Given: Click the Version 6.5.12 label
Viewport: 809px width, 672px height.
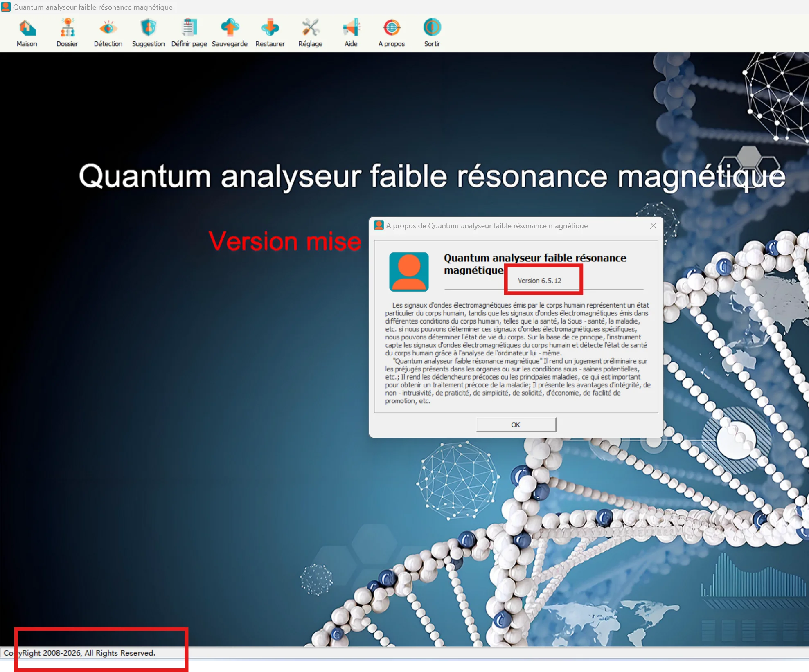Looking at the screenshot, I should tap(539, 281).
